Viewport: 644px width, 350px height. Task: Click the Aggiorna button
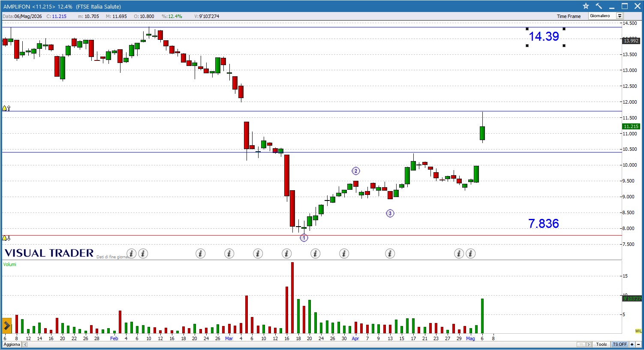[x=12, y=344]
